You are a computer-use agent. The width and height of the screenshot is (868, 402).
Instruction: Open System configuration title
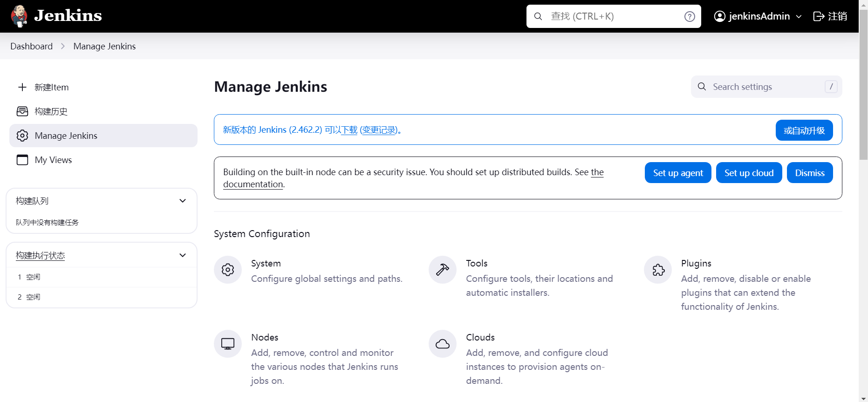(x=266, y=263)
